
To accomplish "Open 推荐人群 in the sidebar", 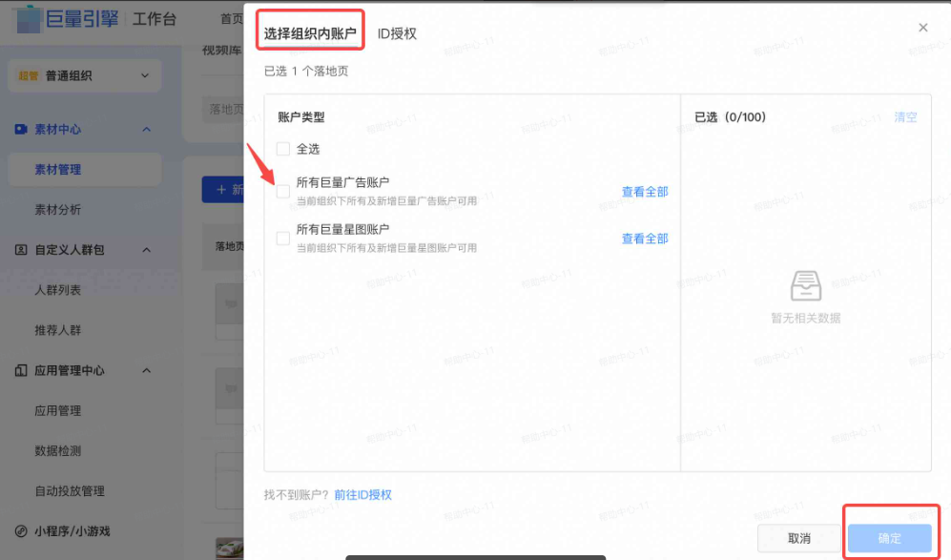I will 57,330.
